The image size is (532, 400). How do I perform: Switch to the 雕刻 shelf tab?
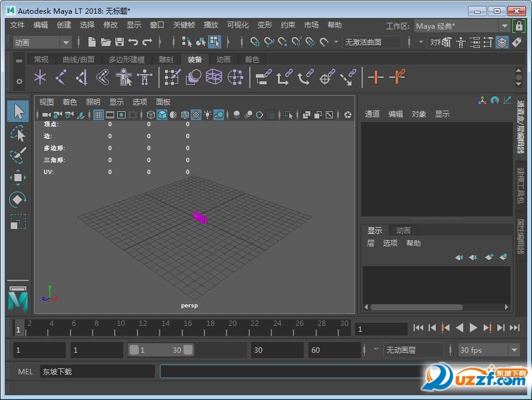[x=166, y=60]
